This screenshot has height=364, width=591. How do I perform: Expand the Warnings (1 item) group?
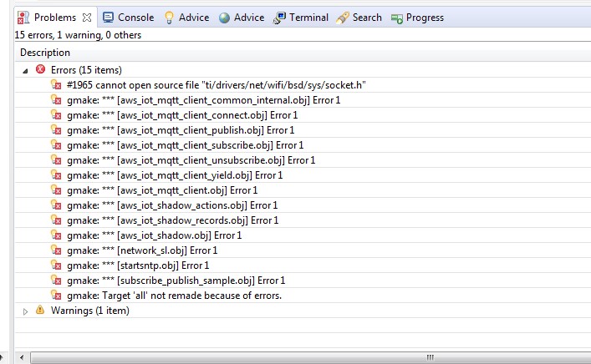(25, 311)
